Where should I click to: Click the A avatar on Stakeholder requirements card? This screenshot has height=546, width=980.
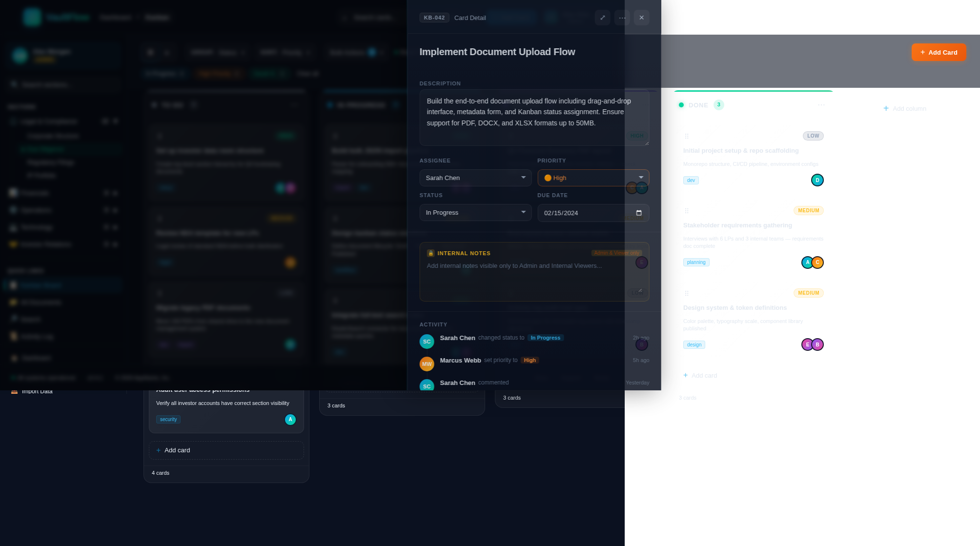(x=807, y=263)
